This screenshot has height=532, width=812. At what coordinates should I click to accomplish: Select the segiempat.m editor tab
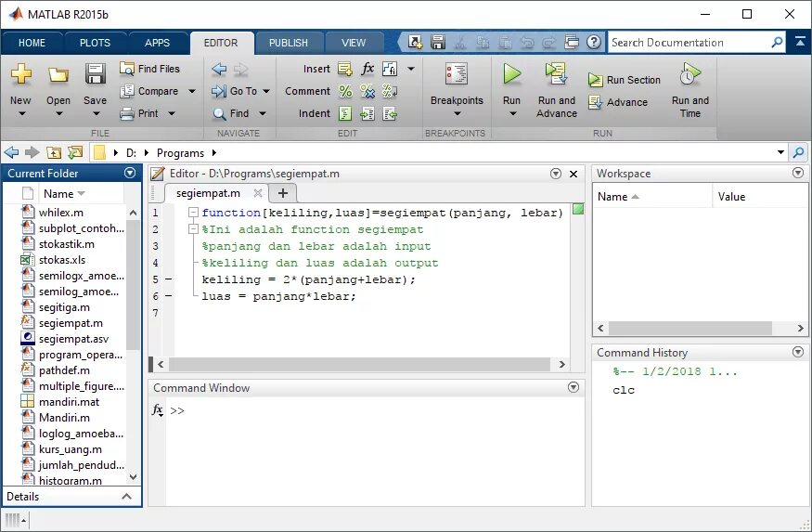click(x=208, y=193)
